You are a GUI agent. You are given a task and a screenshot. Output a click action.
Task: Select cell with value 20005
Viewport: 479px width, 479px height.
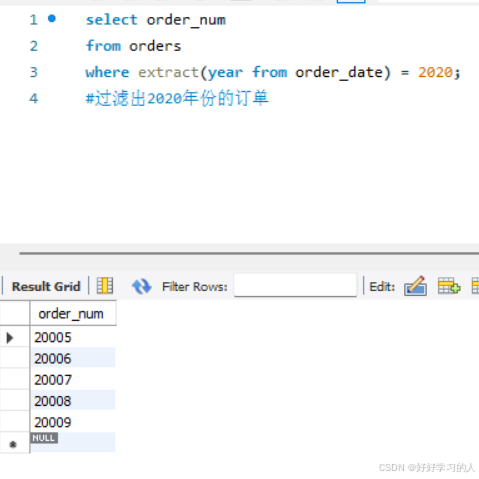tap(73, 337)
